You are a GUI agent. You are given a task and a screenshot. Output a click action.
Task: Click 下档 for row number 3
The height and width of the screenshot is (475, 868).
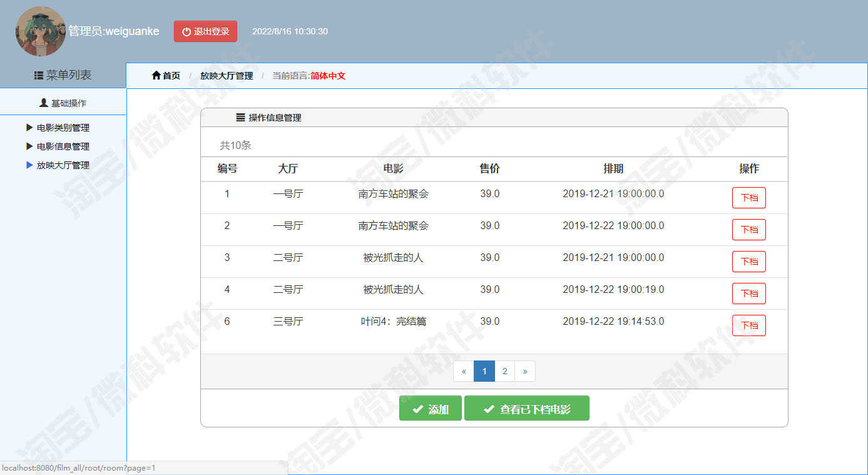(749, 262)
